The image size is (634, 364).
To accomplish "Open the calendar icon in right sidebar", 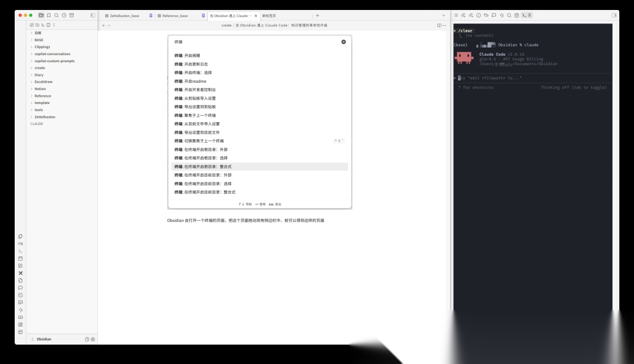I will point(517,15).
